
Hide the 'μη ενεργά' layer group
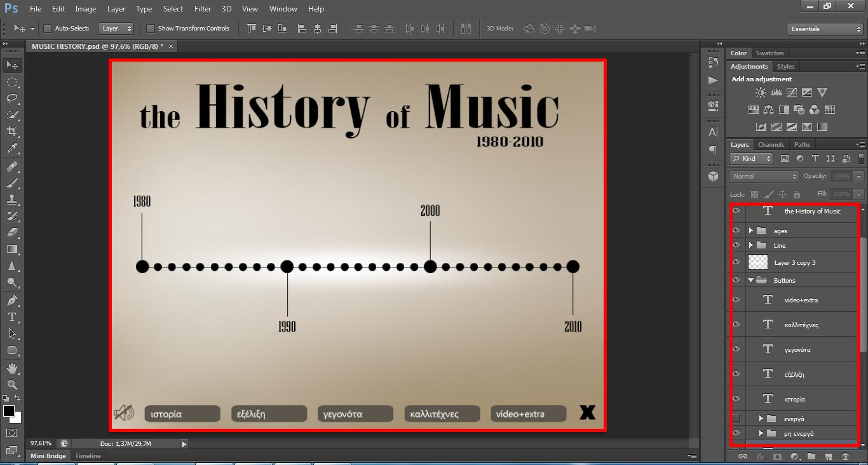click(x=736, y=433)
